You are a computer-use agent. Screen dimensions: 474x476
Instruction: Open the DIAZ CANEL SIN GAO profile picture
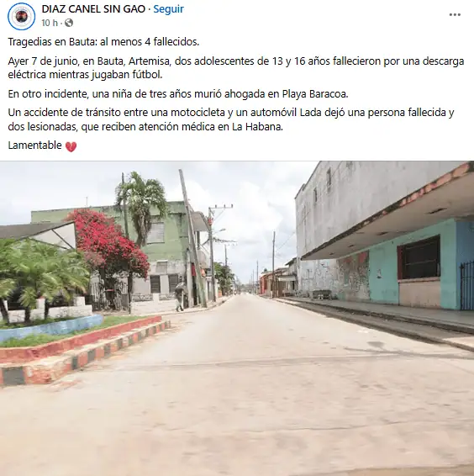coord(21,16)
